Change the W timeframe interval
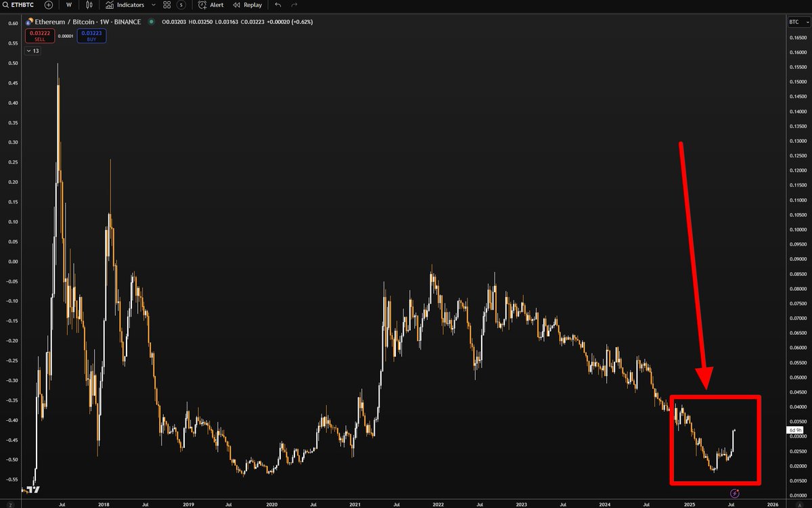This screenshot has height=508, width=812. (x=69, y=5)
